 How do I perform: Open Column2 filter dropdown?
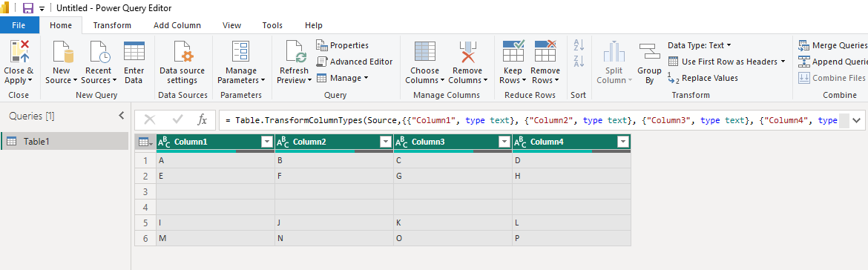coord(386,142)
